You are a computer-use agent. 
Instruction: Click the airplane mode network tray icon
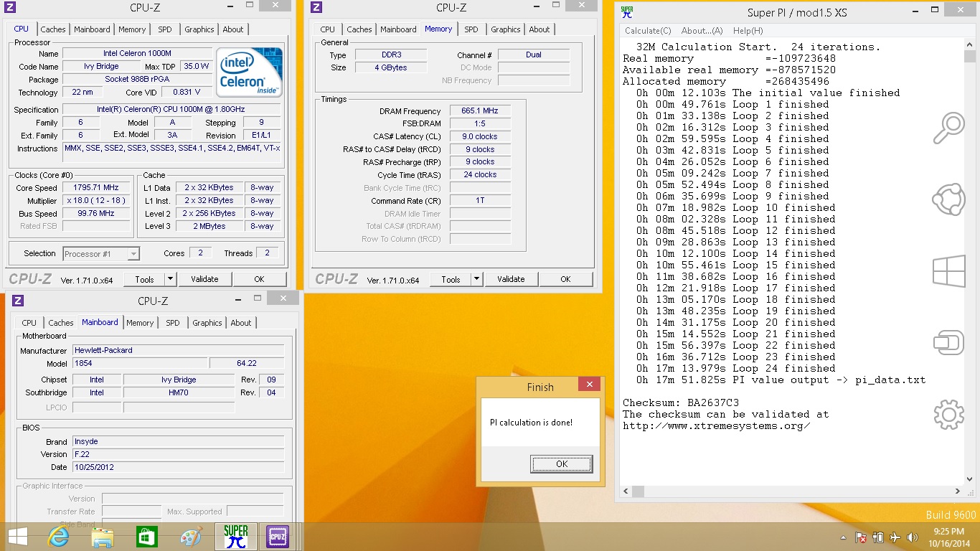click(x=895, y=537)
